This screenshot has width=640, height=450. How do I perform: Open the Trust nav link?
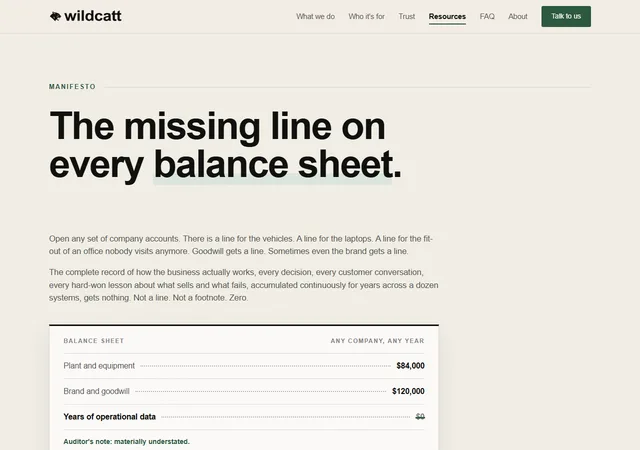[407, 16]
